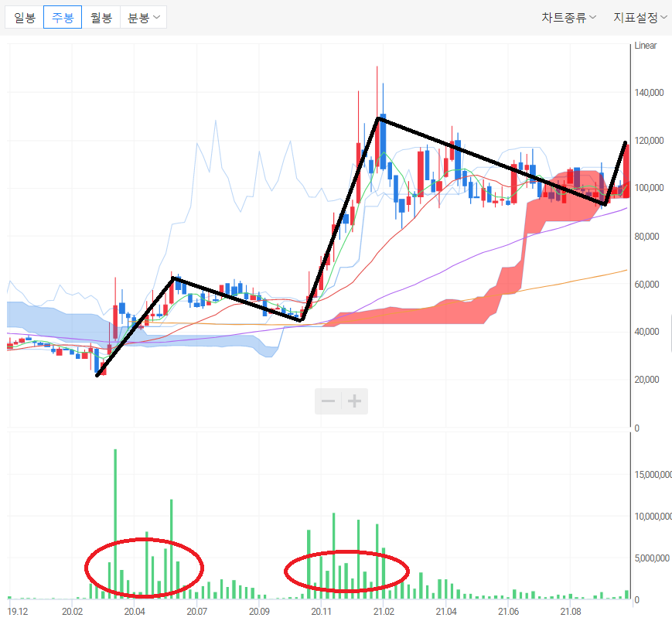
Task: Click the 15,000,000 volume axis label
Action: tap(653, 474)
